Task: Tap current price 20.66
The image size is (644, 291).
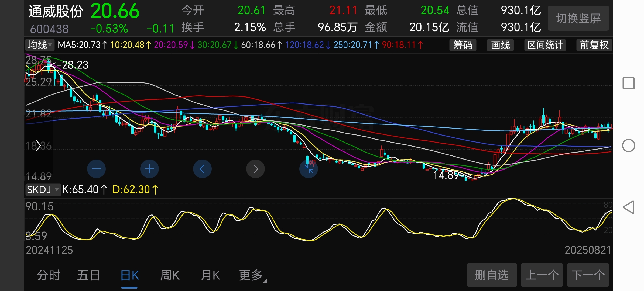Action: click(x=115, y=11)
